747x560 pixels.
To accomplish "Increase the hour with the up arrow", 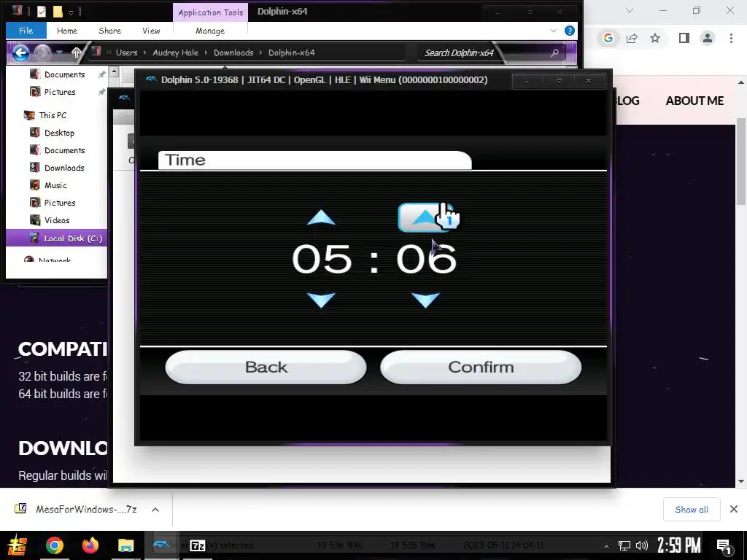I will 321,217.
